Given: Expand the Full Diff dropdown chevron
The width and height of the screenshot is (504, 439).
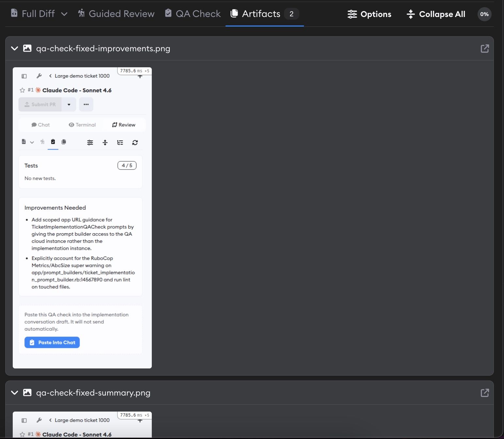Looking at the screenshot, I should click(x=64, y=14).
